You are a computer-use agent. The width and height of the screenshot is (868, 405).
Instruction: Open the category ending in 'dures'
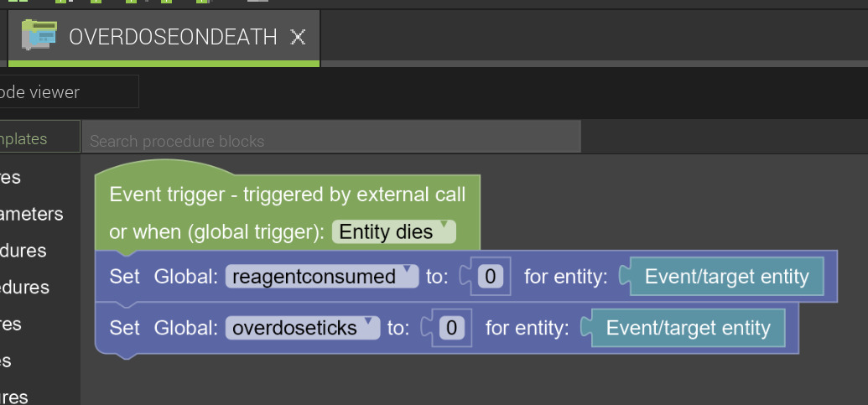(23, 250)
